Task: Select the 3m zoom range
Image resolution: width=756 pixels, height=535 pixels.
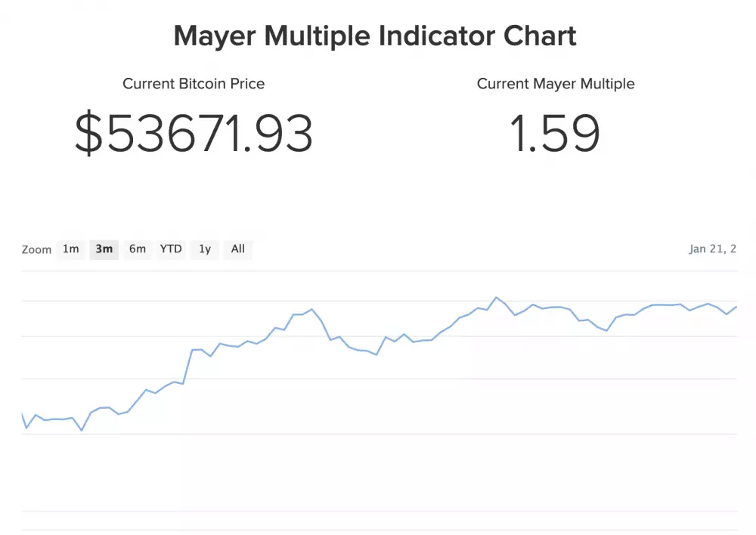Action: tap(104, 249)
